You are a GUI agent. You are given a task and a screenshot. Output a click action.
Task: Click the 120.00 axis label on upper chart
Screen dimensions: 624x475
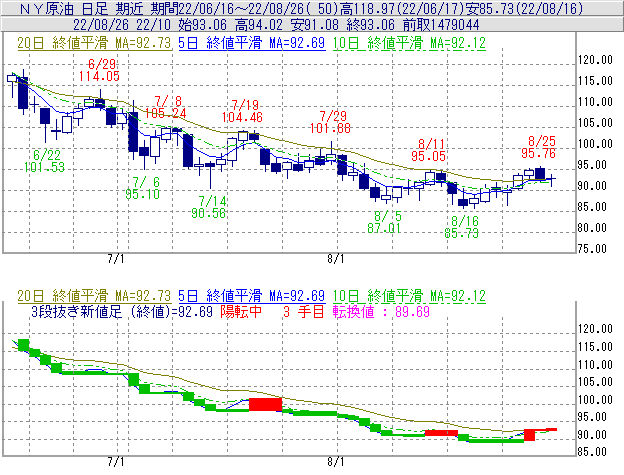[x=595, y=60]
